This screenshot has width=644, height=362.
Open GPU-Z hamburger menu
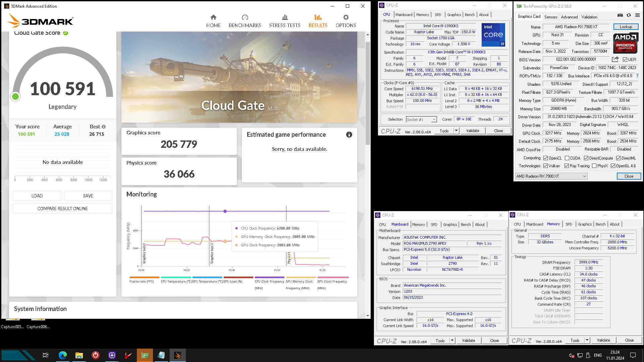(637, 15)
